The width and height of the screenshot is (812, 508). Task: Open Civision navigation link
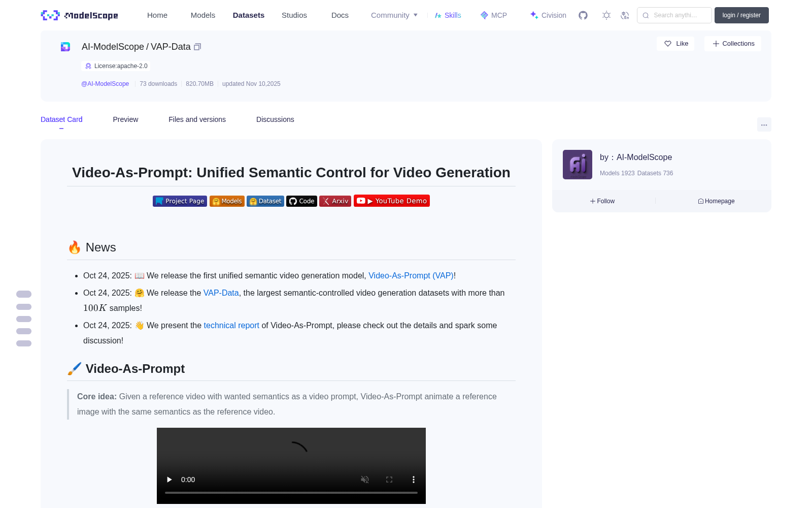coord(548,15)
